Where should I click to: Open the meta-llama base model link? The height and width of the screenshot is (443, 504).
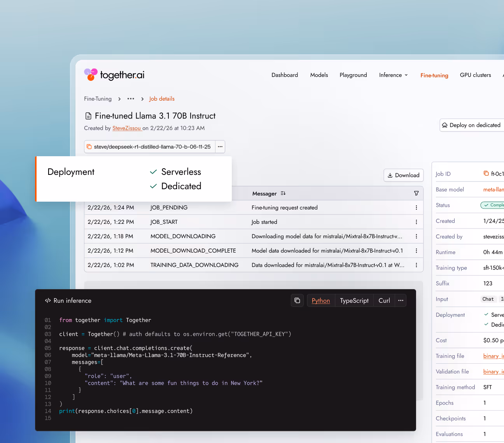(493, 190)
